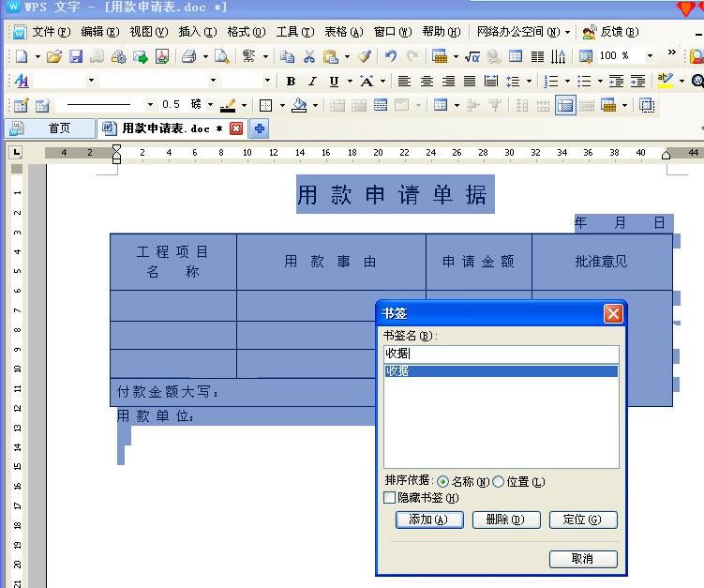Apply the Format Painter brush
Screen dimensions: 704x588
coord(365,56)
